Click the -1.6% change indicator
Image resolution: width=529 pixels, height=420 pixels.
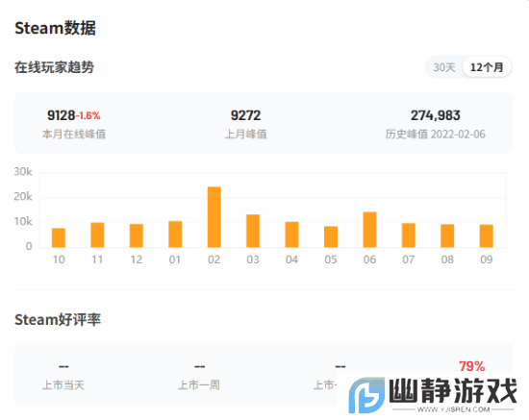click(x=88, y=116)
